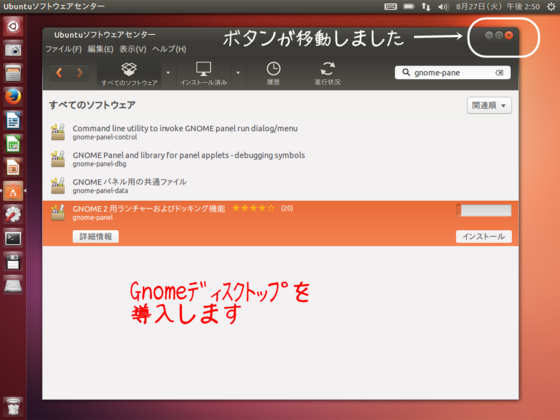Open the 関連順 sort dropdown
The width and height of the screenshot is (560, 420).
[489, 105]
